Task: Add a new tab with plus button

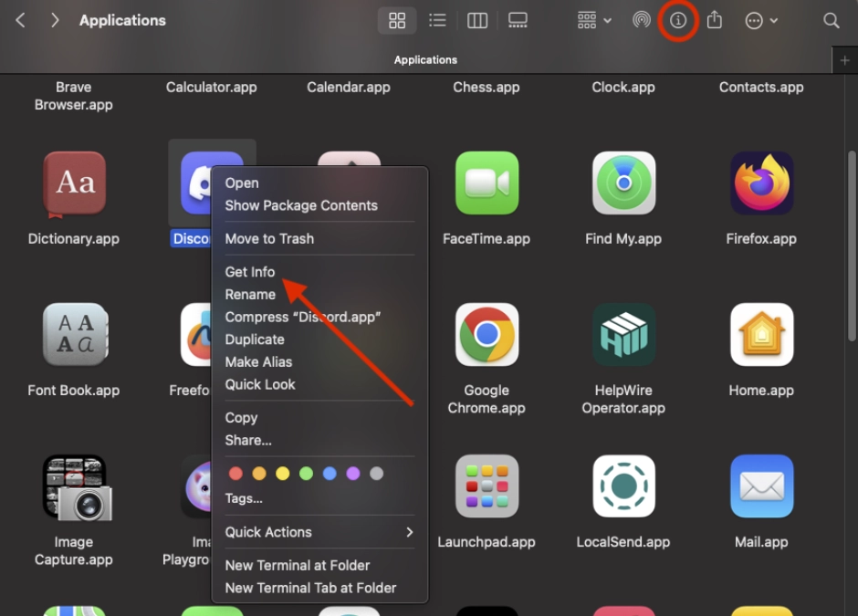Action: [x=844, y=60]
